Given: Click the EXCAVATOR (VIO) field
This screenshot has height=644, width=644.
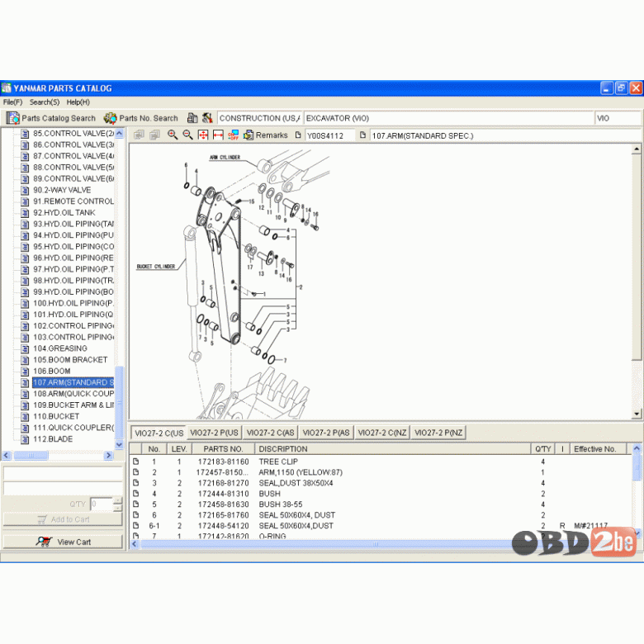Looking at the screenshot, I should click(448, 118).
